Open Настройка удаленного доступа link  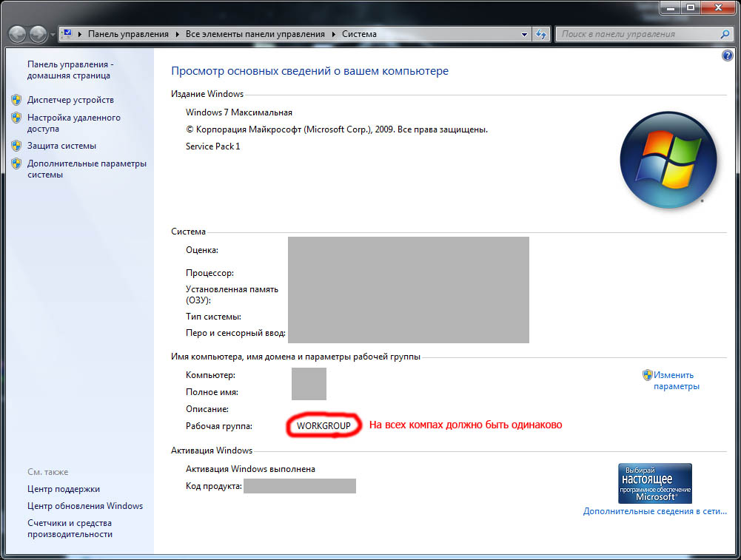[x=74, y=123]
